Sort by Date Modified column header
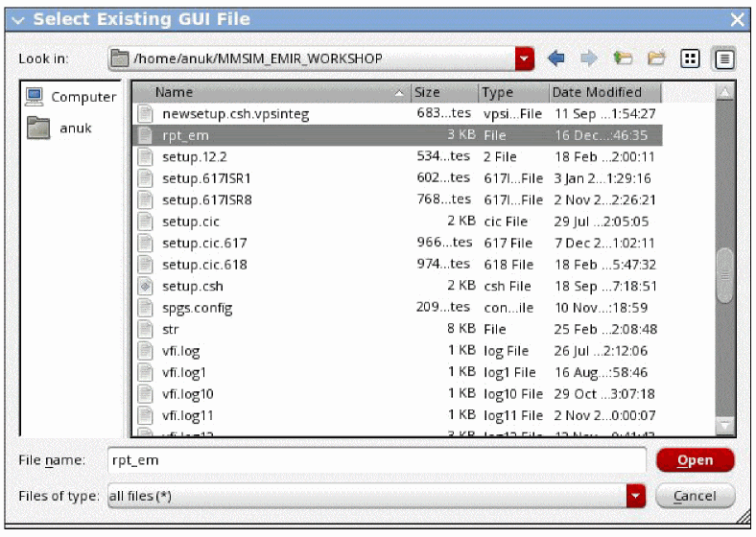This screenshot has width=756, height=537. coord(604,93)
